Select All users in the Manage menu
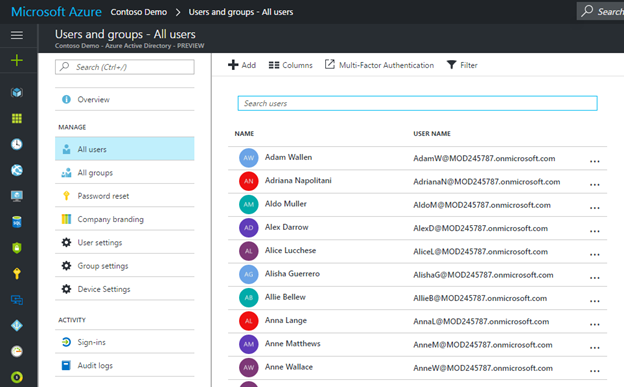Image resolution: width=624 pixels, height=387 pixels. [125, 149]
